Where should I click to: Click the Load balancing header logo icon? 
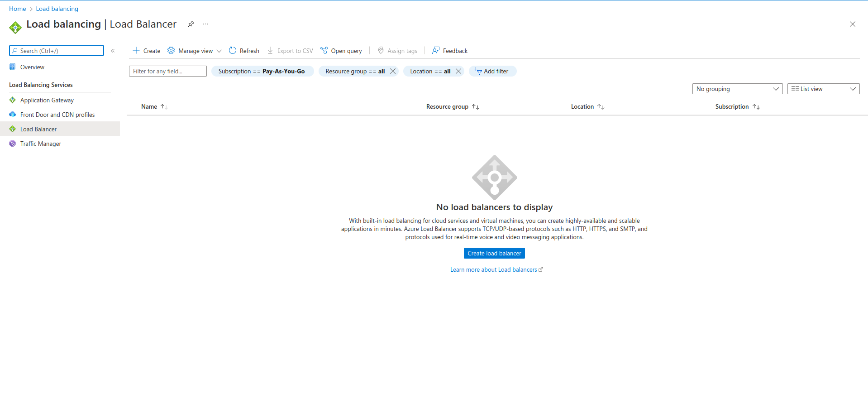[15, 28]
